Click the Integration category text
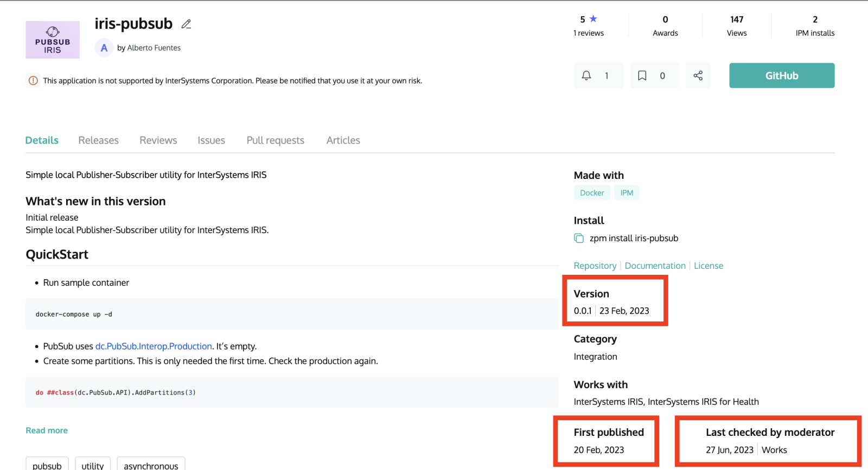The width and height of the screenshot is (868, 470). pyautogui.click(x=595, y=357)
